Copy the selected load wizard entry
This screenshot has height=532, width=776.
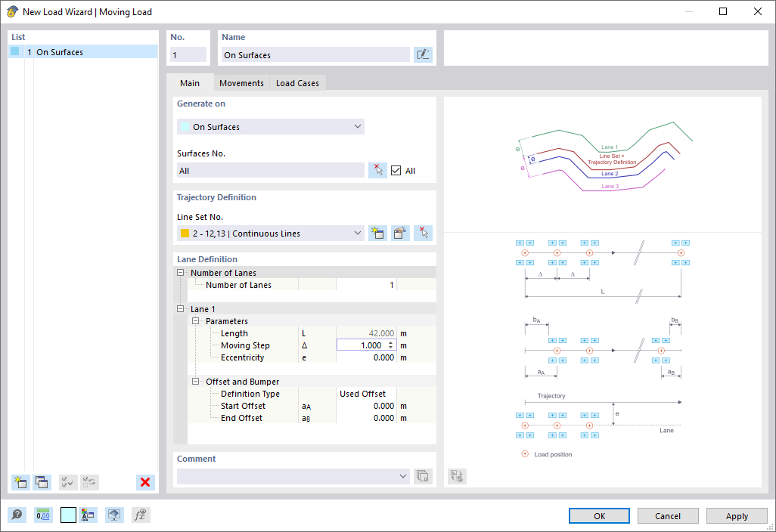42,482
